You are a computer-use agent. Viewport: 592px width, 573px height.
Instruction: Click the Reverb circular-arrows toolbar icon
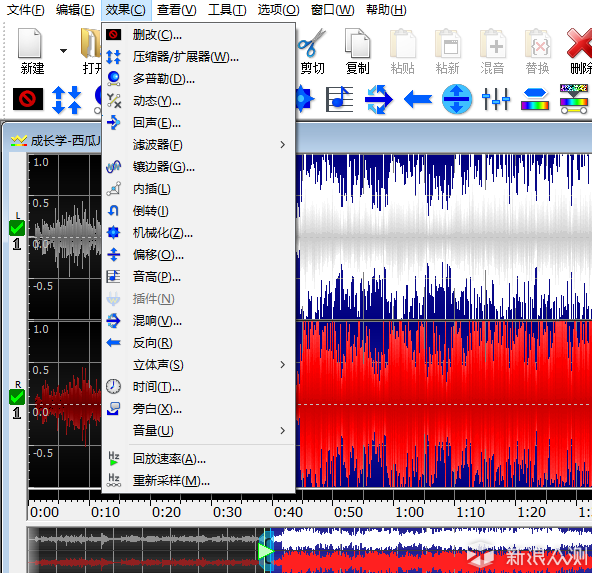point(379,99)
